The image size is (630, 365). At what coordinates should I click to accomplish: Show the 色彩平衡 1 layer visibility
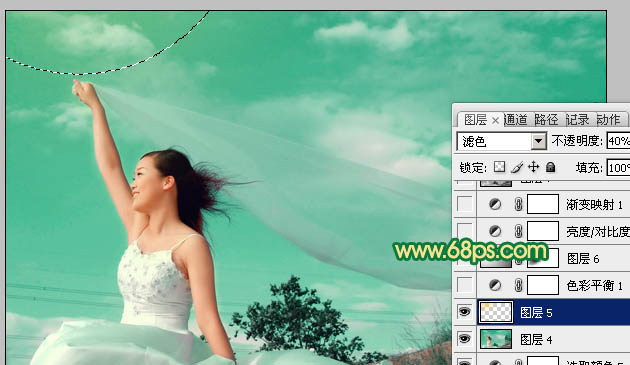pyautogui.click(x=465, y=285)
